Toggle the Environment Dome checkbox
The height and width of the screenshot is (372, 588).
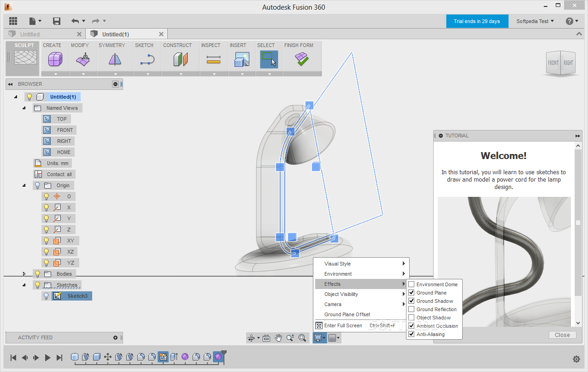coord(412,284)
